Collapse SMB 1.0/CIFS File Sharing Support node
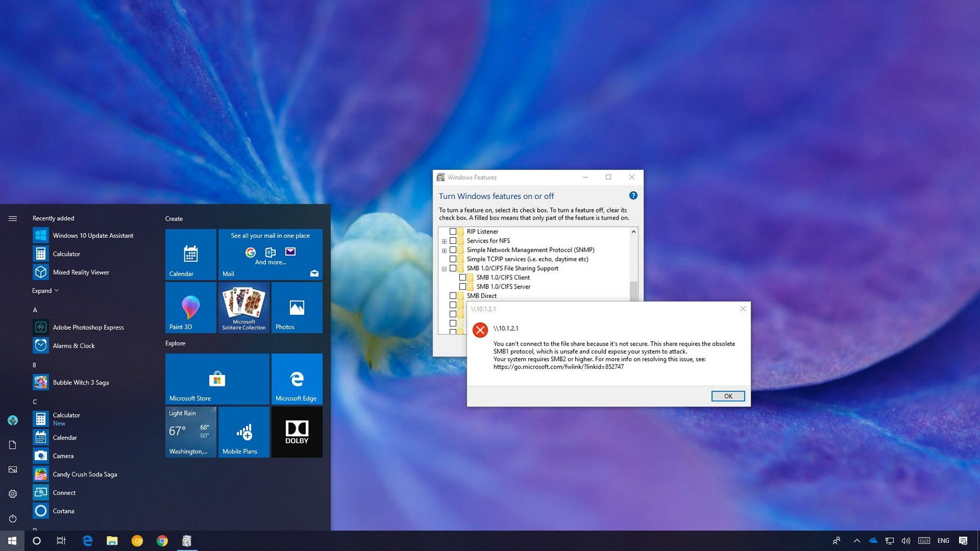Screen dimensions: 980x551 point(443,268)
